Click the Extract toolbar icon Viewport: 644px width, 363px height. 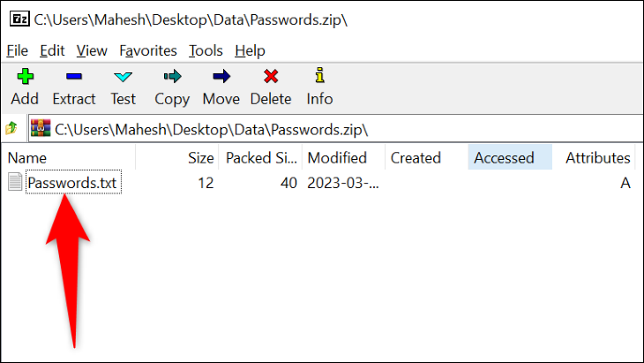74,86
